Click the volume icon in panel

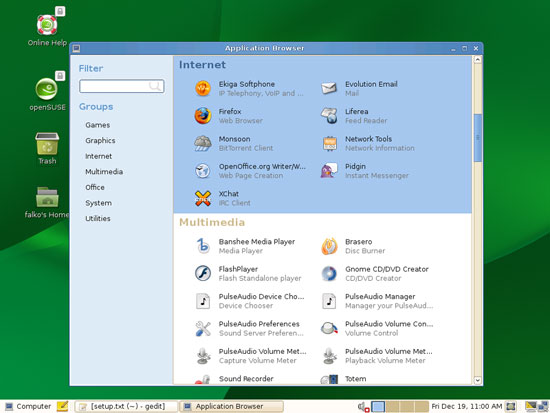click(363, 407)
